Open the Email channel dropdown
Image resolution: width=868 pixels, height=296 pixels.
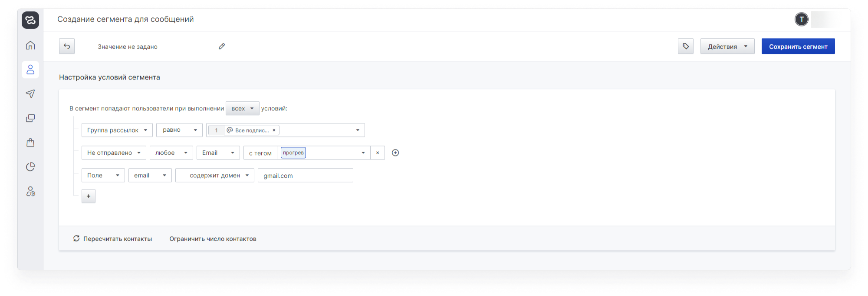click(x=218, y=153)
